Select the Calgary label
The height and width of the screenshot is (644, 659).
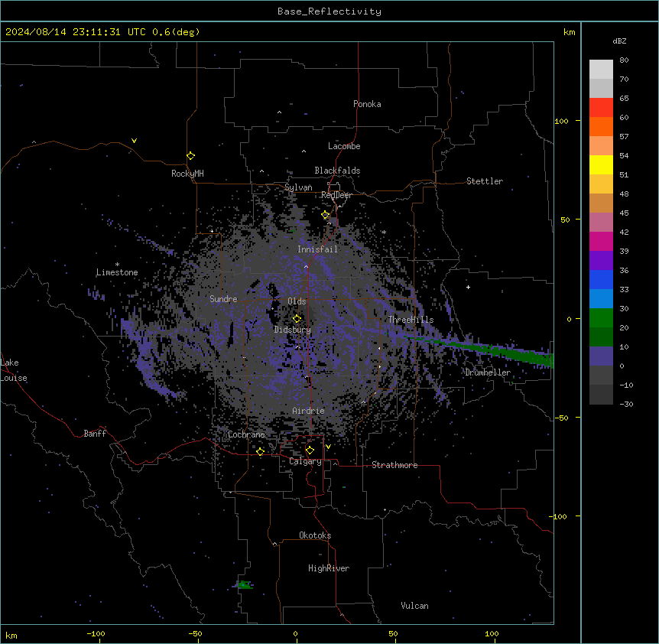(305, 461)
